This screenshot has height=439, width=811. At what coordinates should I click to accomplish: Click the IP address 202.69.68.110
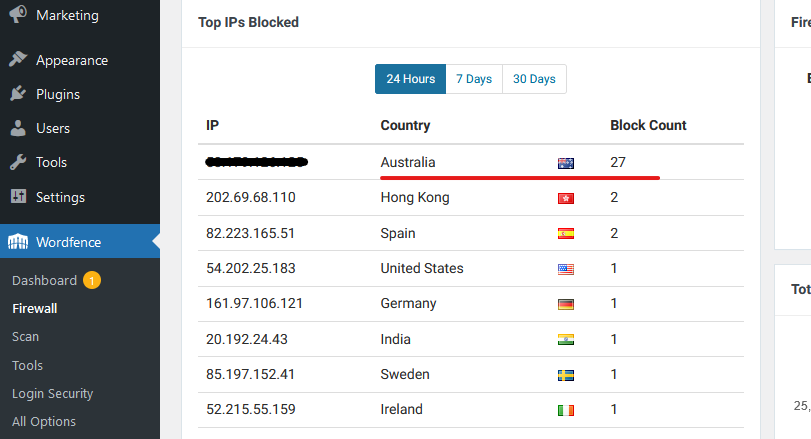(x=251, y=198)
